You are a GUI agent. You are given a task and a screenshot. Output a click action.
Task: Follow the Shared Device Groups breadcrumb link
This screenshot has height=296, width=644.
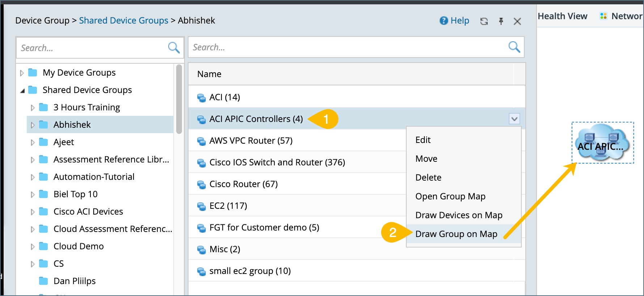coord(123,21)
